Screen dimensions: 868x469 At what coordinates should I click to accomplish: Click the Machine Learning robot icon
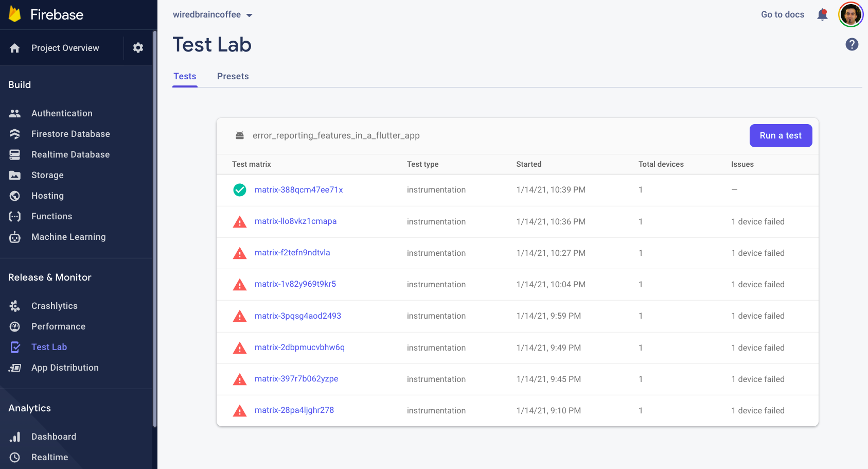[x=15, y=237]
